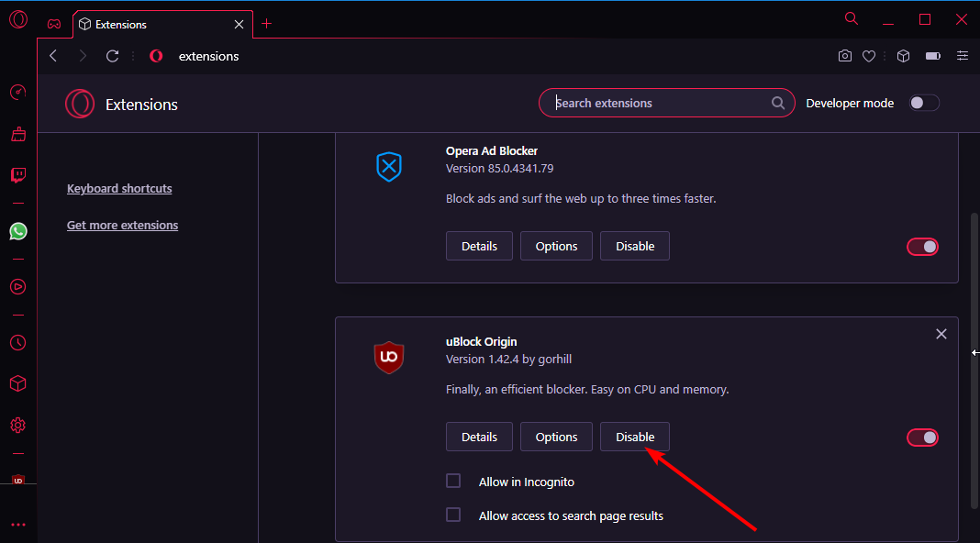980x543 pixels.
Task: Open the extensions cube icon in toolbar
Action: point(903,56)
